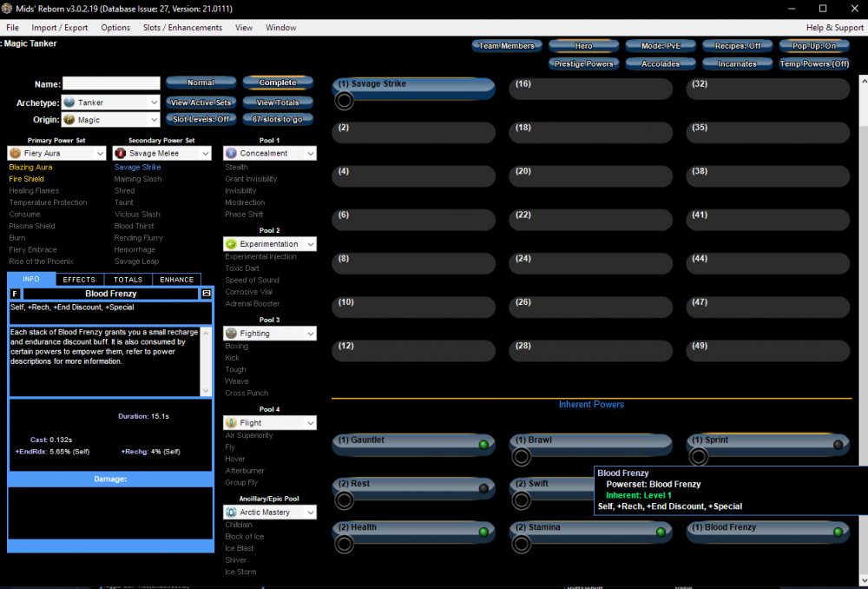The width and height of the screenshot is (868, 589).
Task: Click the View Active Sets button
Action: pyautogui.click(x=201, y=103)
